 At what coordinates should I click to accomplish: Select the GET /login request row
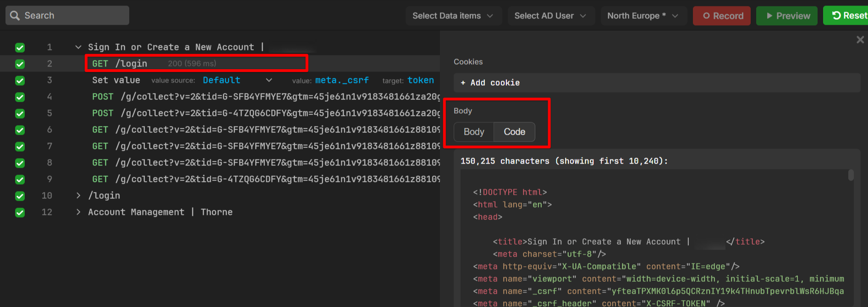196,63
